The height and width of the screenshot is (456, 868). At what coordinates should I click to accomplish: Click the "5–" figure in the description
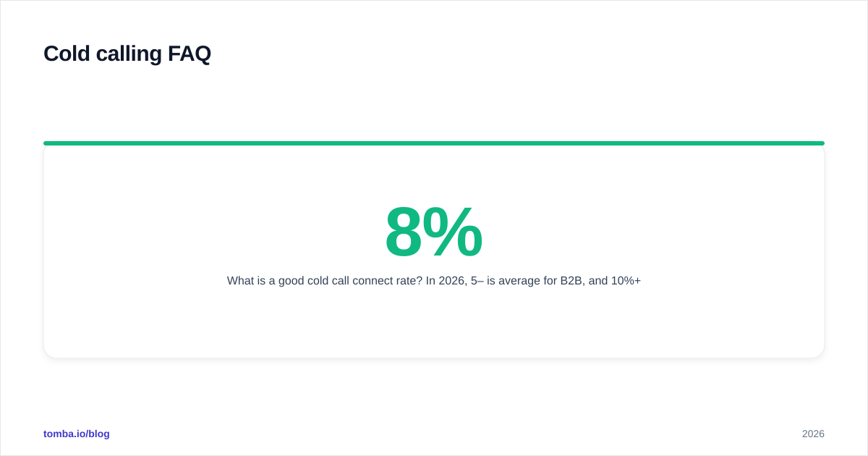477,281
